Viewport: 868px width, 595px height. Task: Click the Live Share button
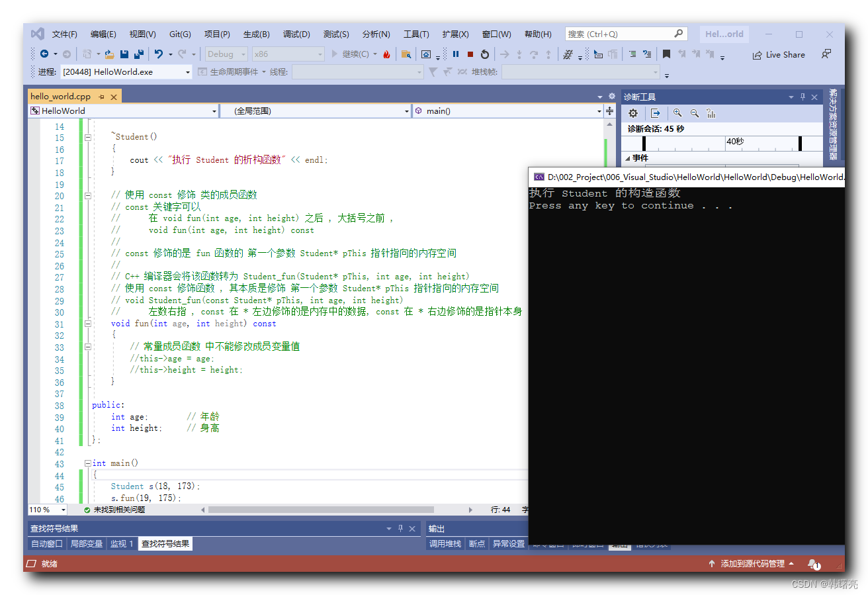pyautogui.click(x=779, y=55)
